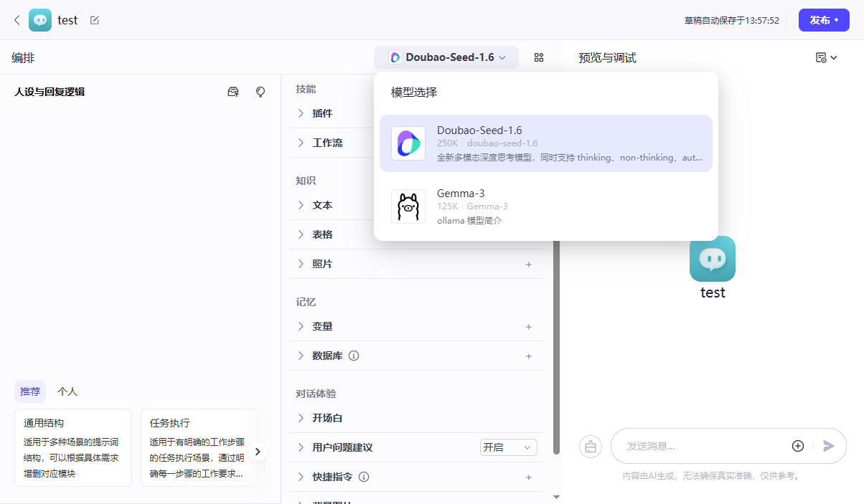
Task: Click the plus icon in the message box
Action: (797, 445)
